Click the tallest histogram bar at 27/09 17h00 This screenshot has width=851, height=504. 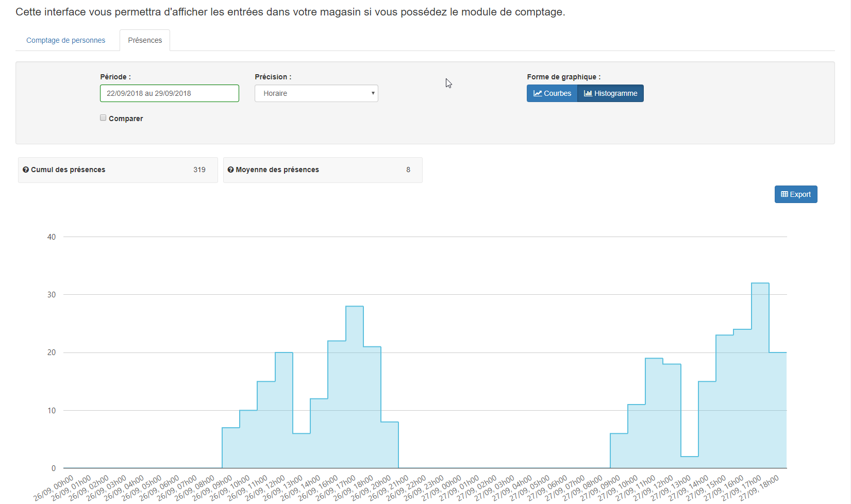(x=760, y=376)
